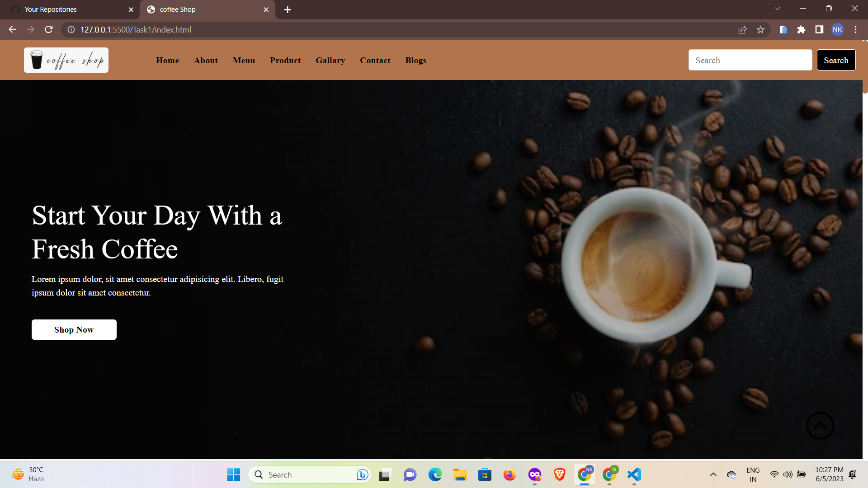Mute the system volume
This screenshot has width=868, height=488.
coord(788,475)
